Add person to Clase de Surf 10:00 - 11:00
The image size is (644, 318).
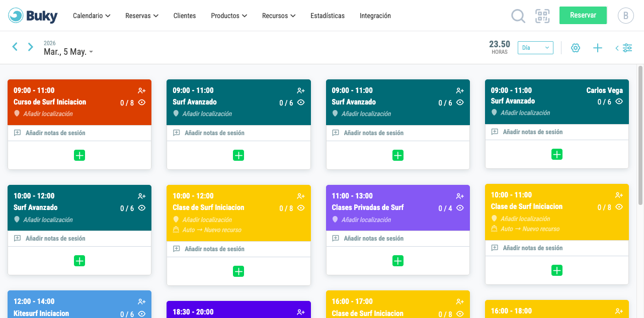click(x=619, y=195)
